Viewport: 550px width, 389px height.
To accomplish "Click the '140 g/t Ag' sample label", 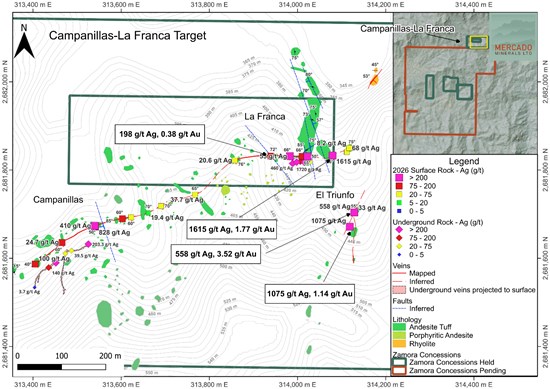I will tap(63, 273).
